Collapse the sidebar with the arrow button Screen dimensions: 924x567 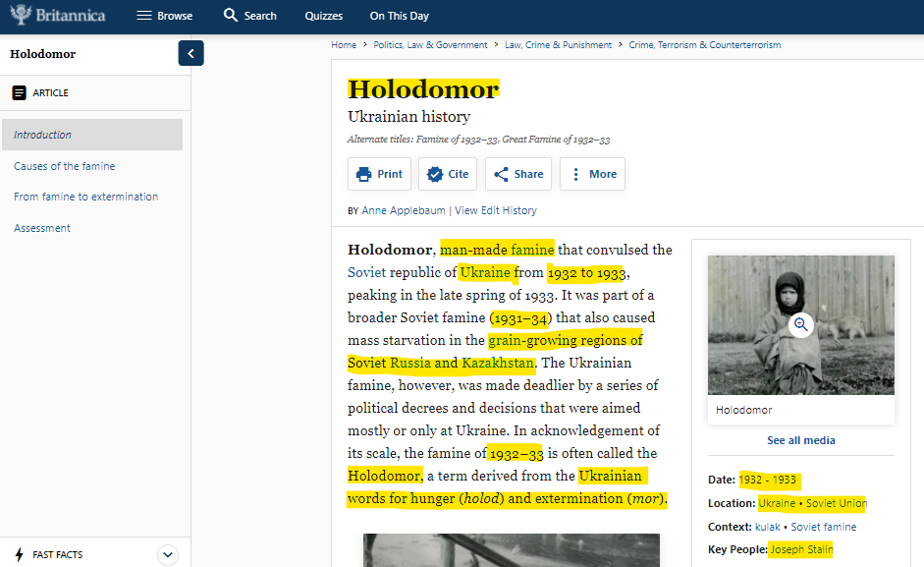(x=190, y=53)
